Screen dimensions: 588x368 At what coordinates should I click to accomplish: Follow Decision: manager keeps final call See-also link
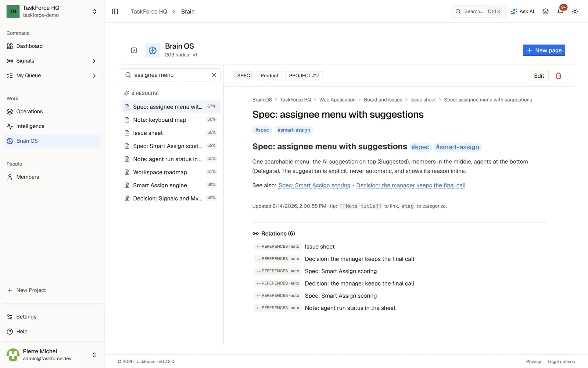pyautogui.click(x=411, y=185)
